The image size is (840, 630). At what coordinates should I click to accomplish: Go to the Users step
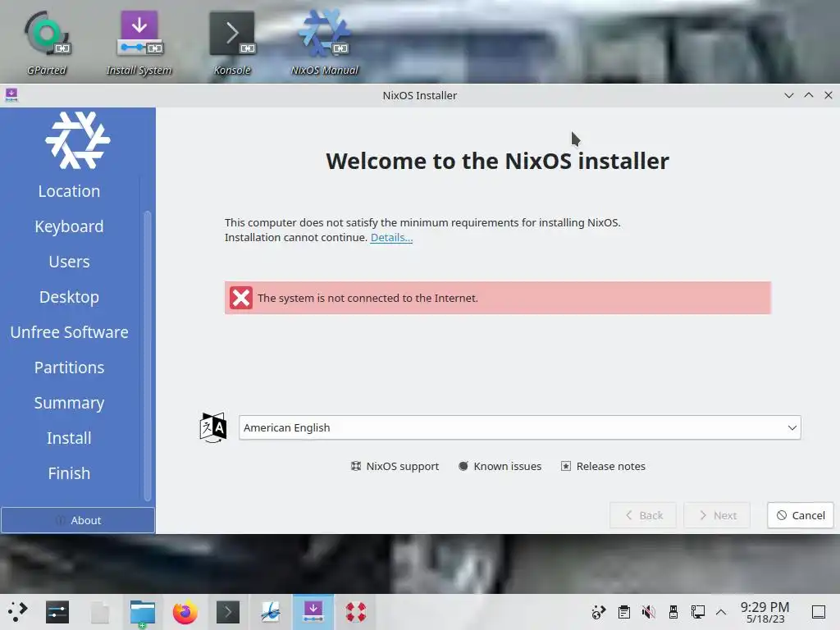[x=69, y=262]
